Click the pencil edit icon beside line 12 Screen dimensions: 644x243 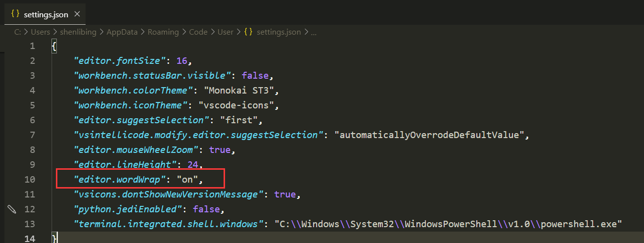[12, 209]
